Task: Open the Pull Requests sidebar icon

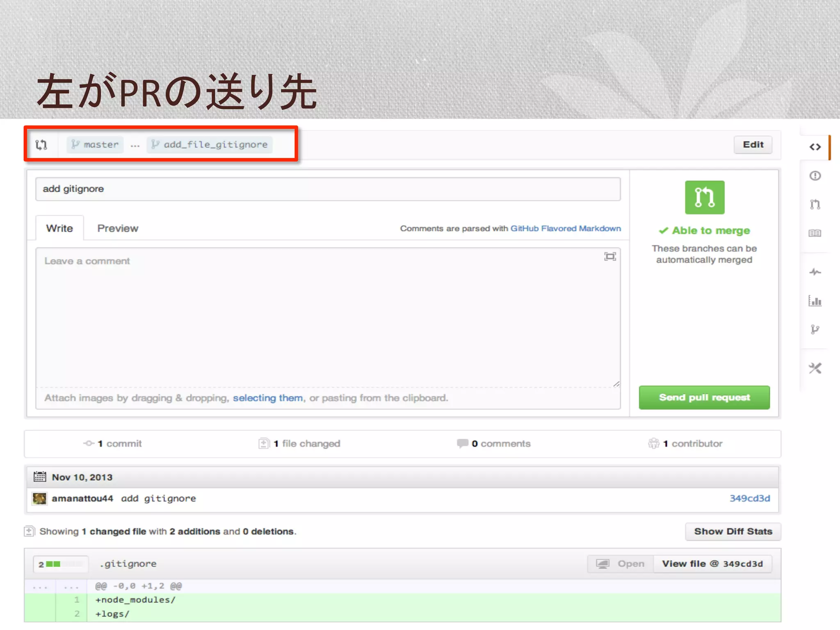Action: click(815, 204)
